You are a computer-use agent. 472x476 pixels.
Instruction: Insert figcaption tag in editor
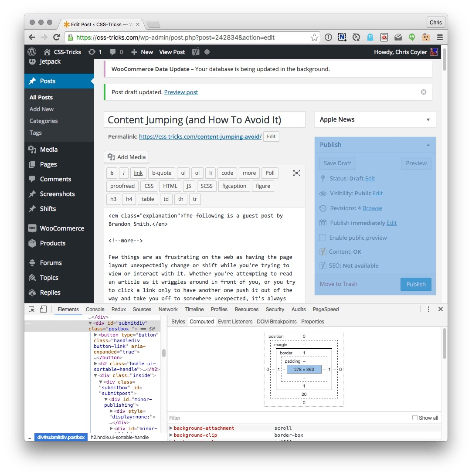pos(234,186)
